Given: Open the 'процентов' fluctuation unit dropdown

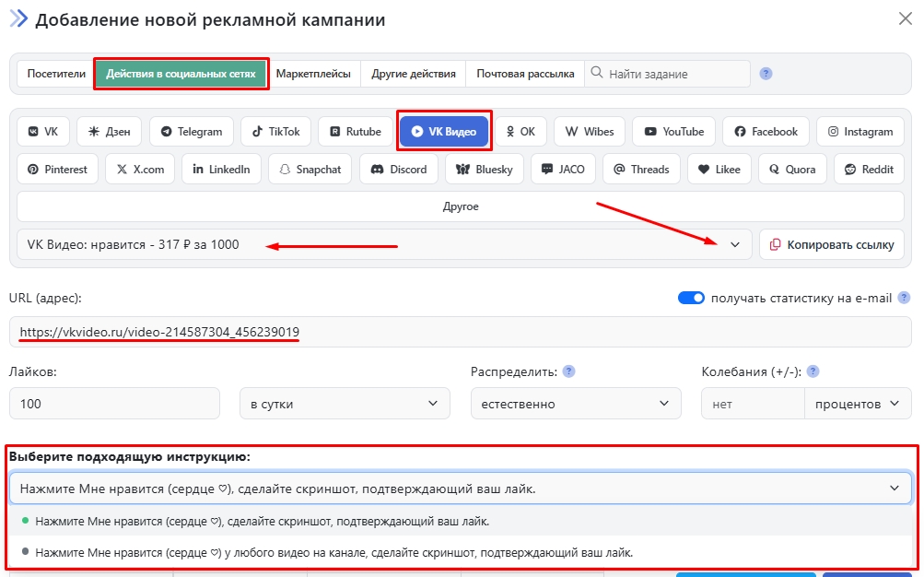Looking at the screenshot, I should (x=857, y=404).
